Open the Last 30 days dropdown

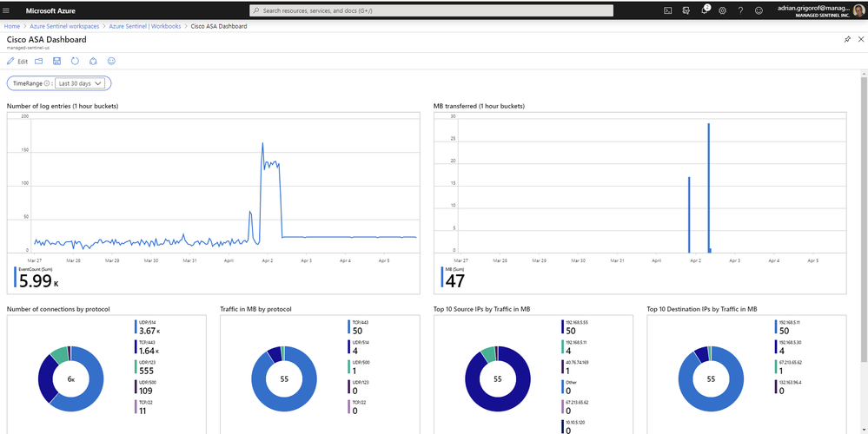tap(80, 83)
